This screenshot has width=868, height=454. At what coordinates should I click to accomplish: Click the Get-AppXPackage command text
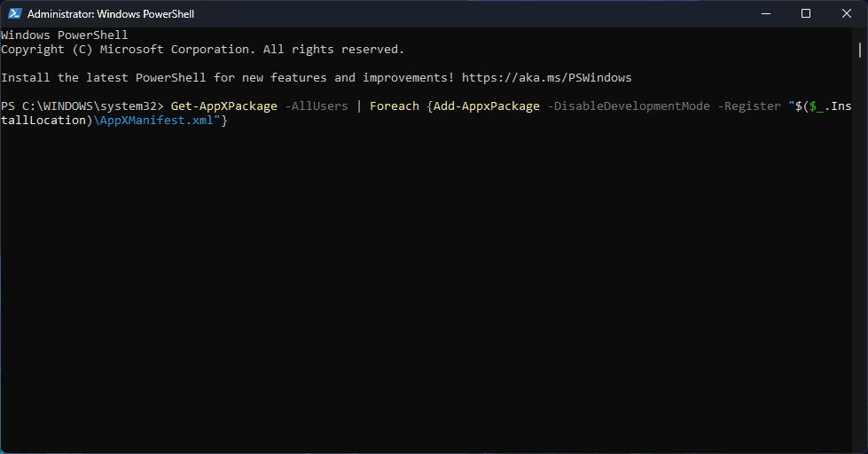(223, 106)
